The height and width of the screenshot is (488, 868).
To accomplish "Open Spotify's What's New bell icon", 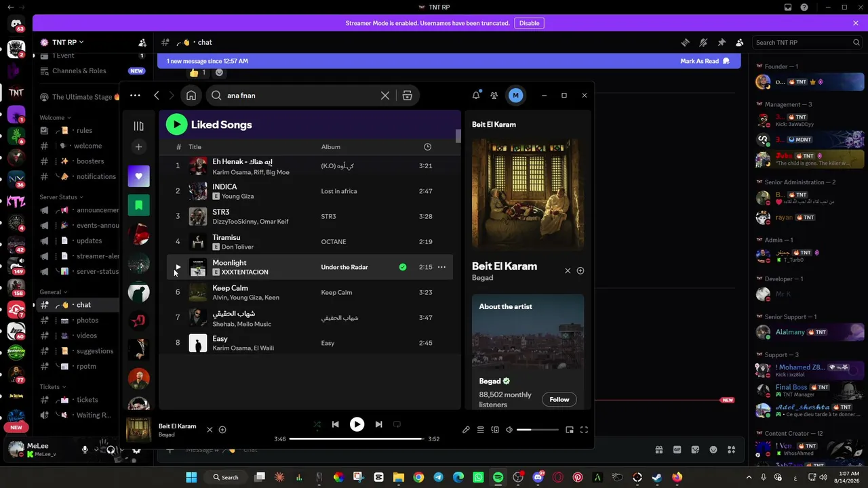I will tap(476, 96).
